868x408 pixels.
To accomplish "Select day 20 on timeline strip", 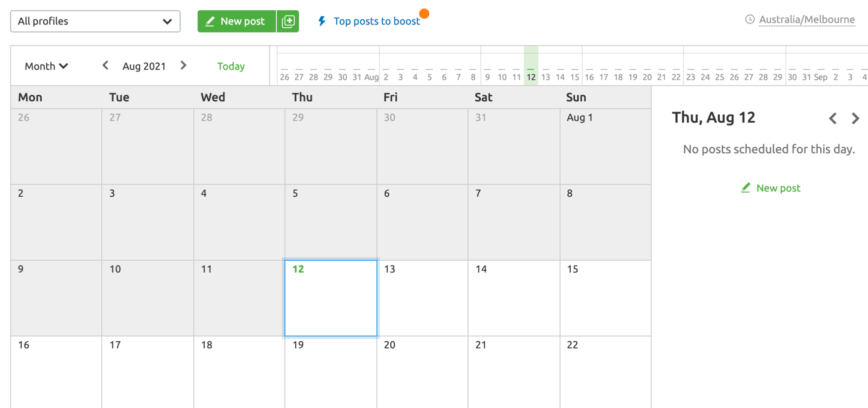I will click(x=647, y=77).
